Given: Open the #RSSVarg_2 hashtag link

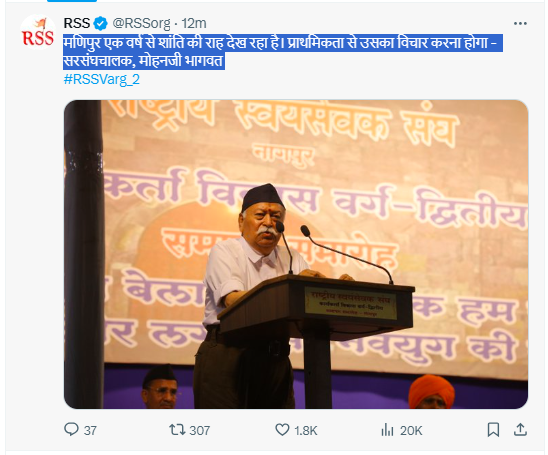Looking at the screenshot, I should [x=102, y=79].
